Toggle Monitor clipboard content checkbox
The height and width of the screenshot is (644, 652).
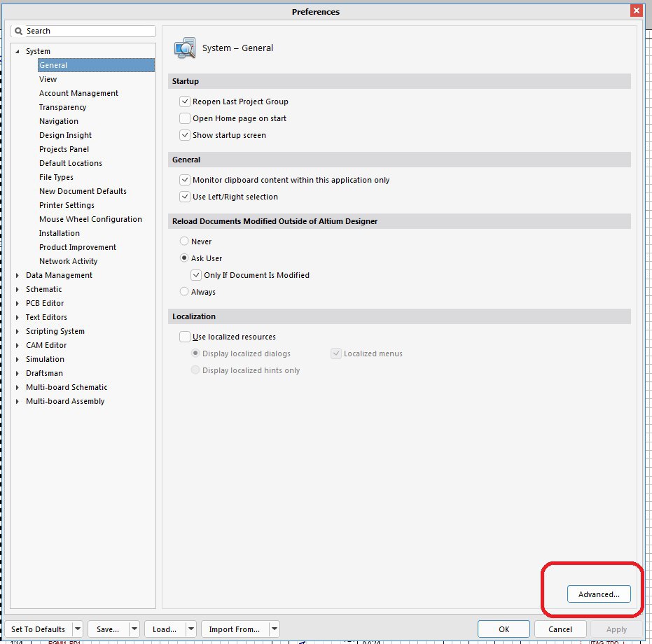pos(185,180)
